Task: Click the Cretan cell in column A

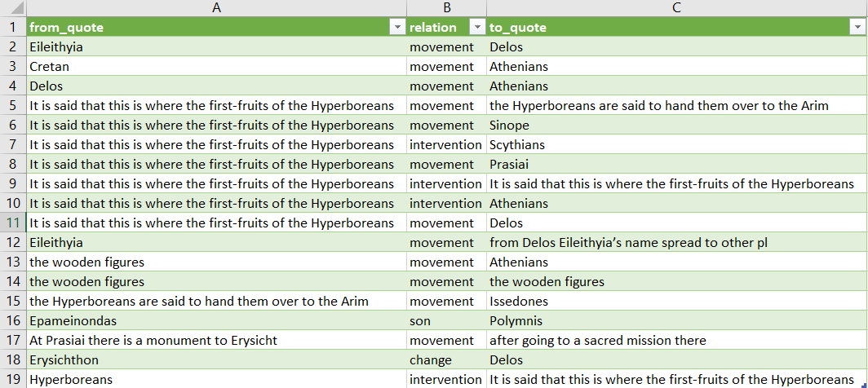Action: pos(49,67)
